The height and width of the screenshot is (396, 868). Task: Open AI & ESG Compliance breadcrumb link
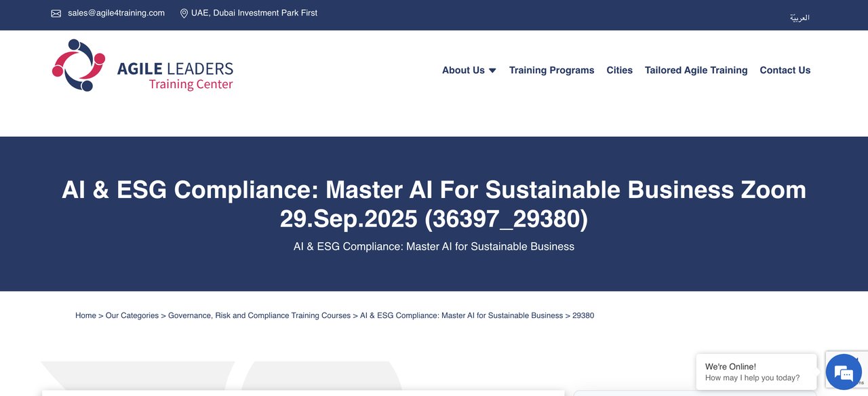click(461, 315)
